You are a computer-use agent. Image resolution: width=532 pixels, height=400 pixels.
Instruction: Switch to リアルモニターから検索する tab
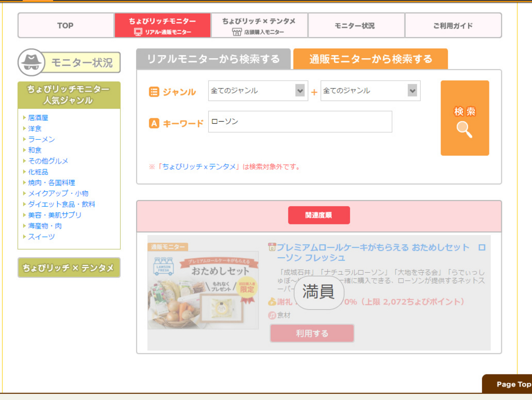(x=214, y=59)
